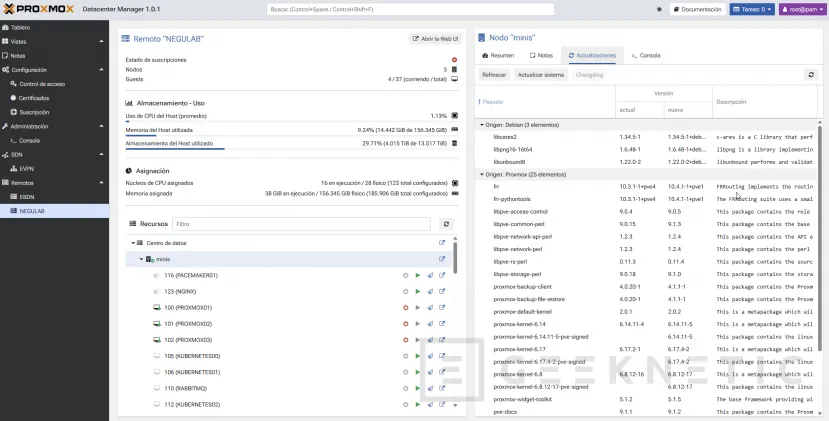Shut down guest 101 (PROXMOX02)

point(406,324)
